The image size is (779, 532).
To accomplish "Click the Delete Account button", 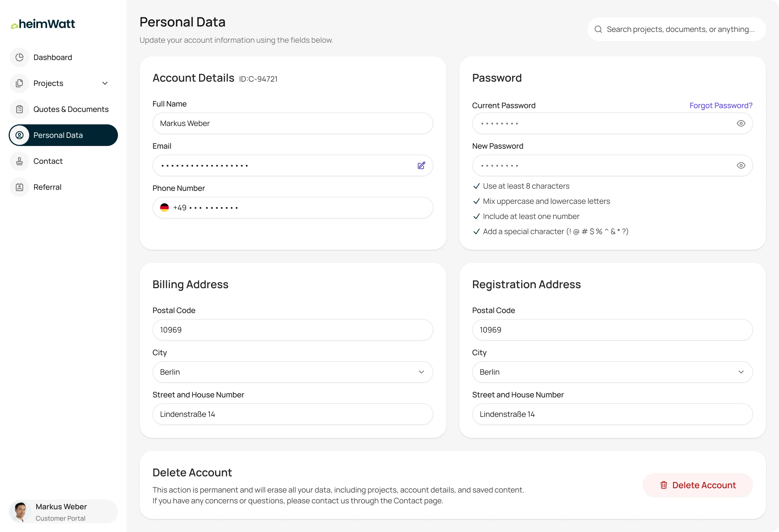I will tap(698, 485).
